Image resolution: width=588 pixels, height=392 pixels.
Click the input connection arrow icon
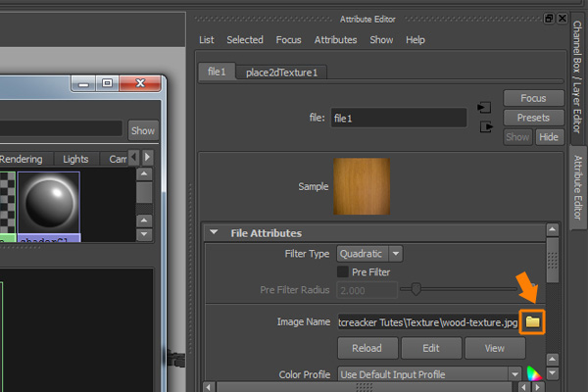coord(482,107)
